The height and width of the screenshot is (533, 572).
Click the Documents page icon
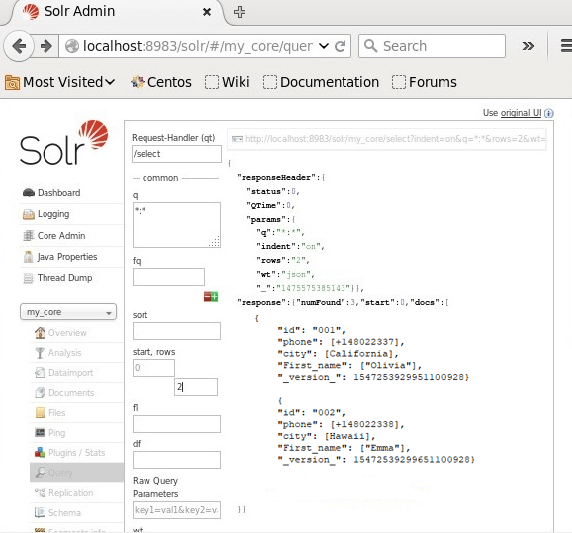point(40,393)
